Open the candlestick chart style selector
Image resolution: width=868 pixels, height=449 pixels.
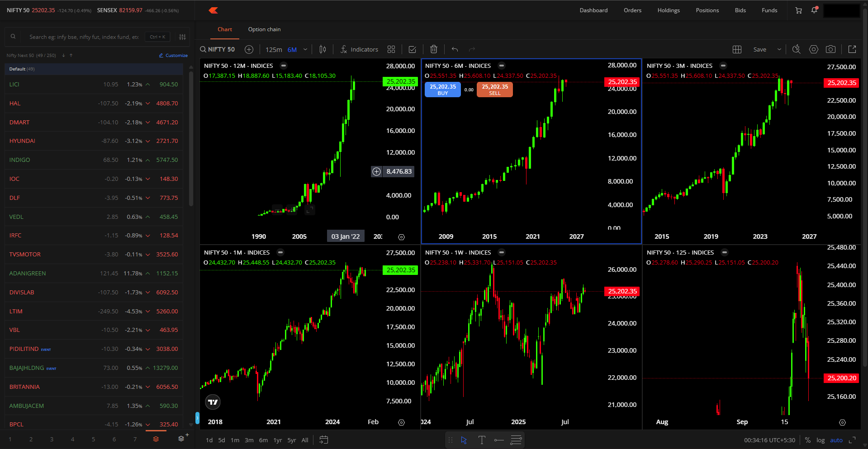click(x=323, y=49)
